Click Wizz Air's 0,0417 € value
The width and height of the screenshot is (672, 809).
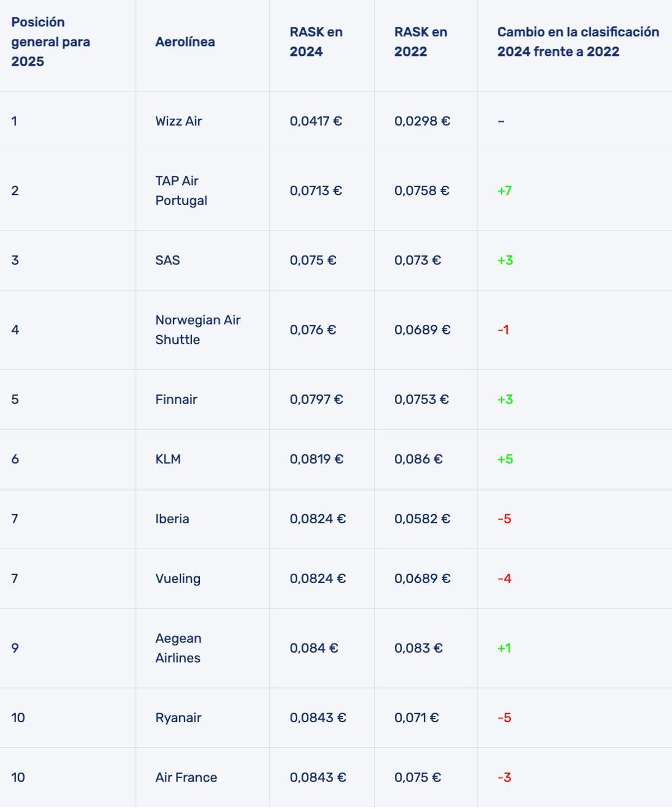tap(316, 121)
